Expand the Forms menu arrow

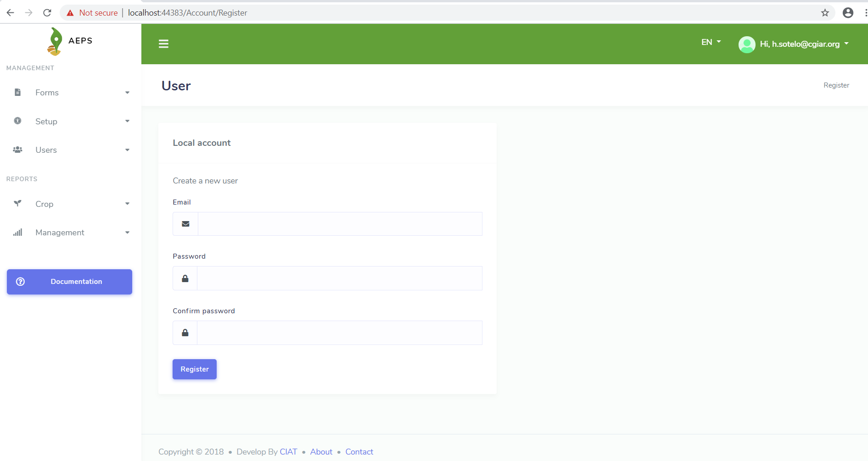pyautogui.click(x=127, y=93)
